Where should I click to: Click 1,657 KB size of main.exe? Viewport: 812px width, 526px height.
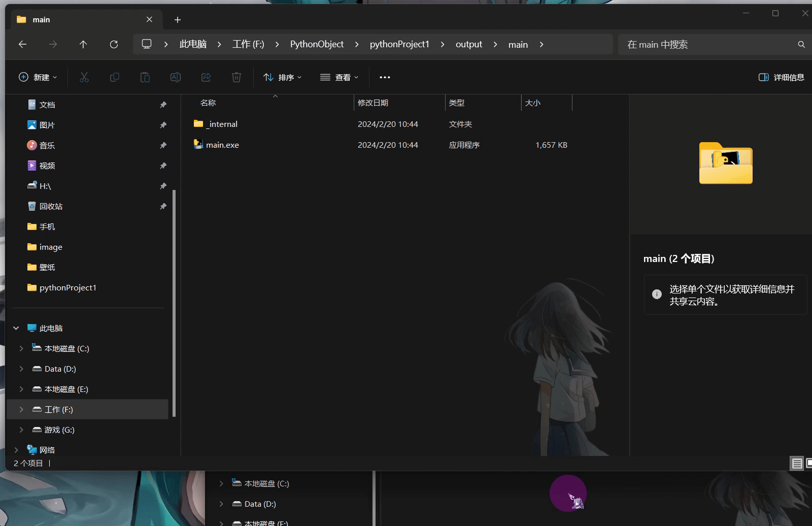pos(551,145)
